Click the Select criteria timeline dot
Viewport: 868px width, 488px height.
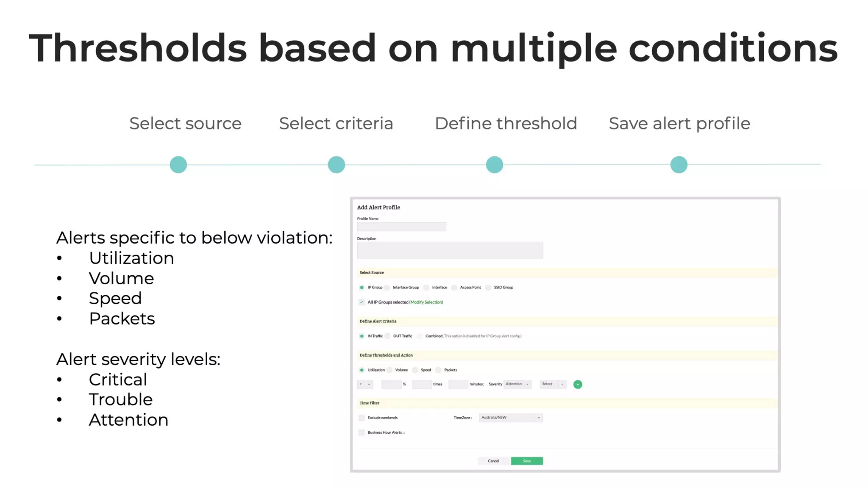point(337,165)
